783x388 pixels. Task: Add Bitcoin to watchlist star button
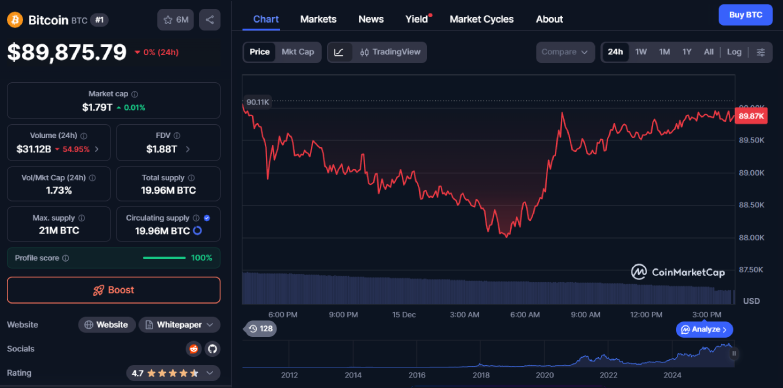175,20
